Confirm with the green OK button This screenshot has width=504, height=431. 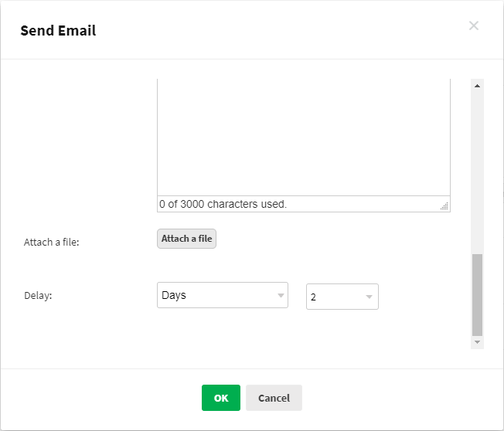(x=221, y=398)
